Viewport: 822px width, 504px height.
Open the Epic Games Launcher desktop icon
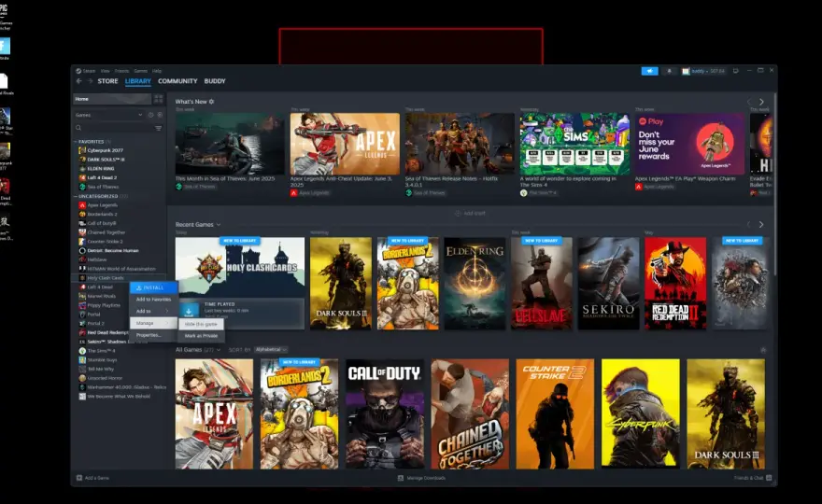click(x=4, y=17)
